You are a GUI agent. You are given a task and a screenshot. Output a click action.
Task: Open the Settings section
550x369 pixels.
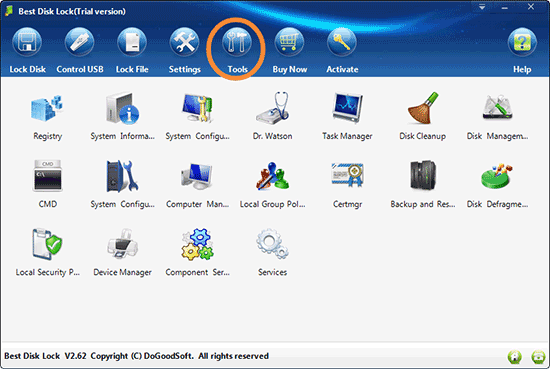point(185,51)
